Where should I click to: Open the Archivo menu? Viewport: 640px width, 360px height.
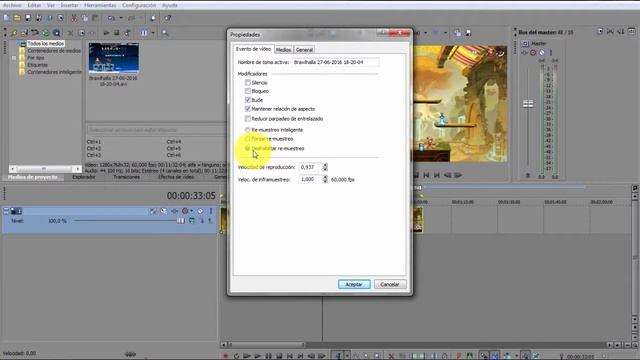click(x=12, y=5)
